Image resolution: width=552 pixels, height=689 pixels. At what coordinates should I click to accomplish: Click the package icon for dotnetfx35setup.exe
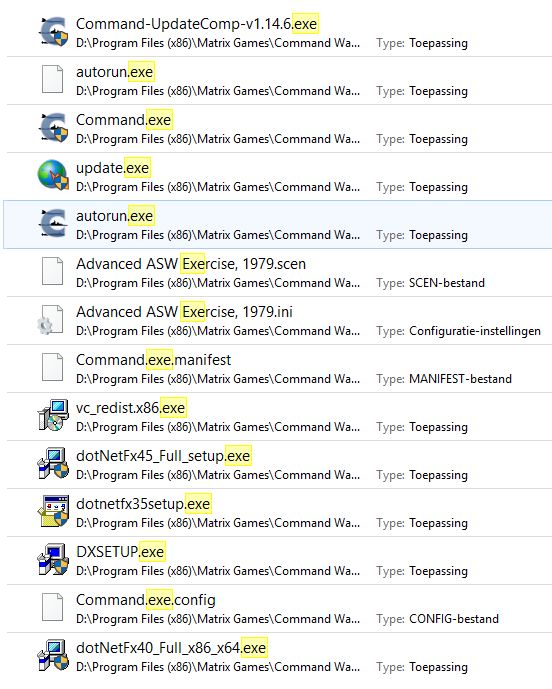[x=53, y=511]
